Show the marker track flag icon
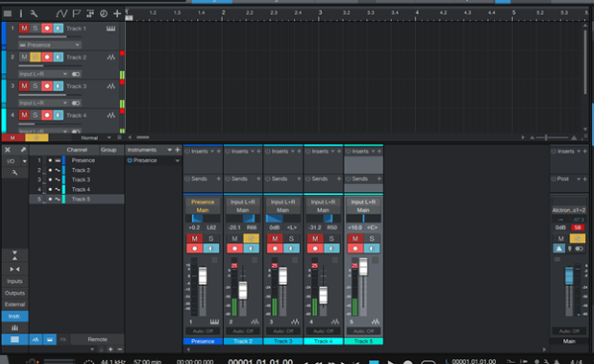The width and height of the screenshot is (594, 364). click(x=76, y=14)
